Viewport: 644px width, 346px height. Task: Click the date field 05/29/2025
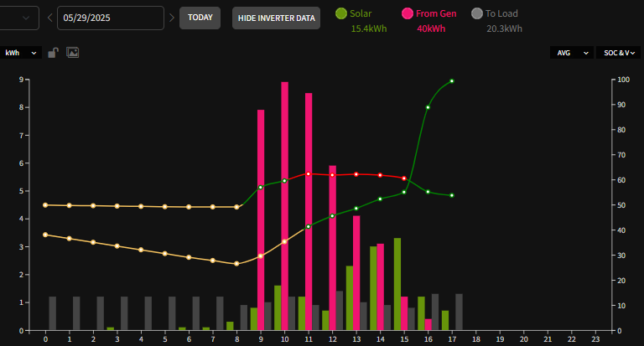coord(111,18)
